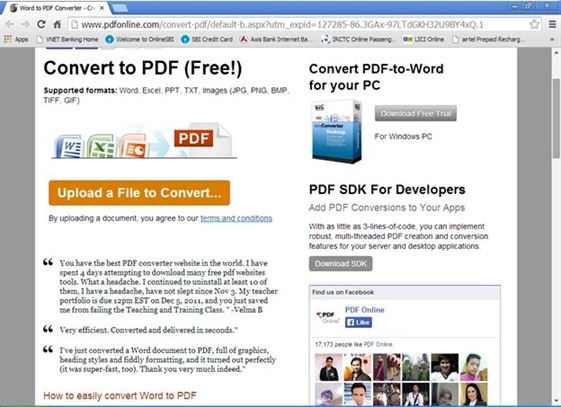
Task: Show hidden bookmarks via double chevron
Action: (552, 39)
